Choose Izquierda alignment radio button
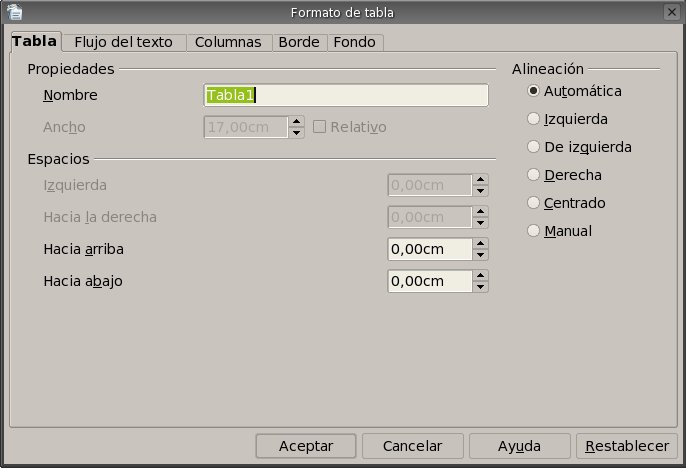686x468 pixels. pyautogui.click(x=534, y=119)
